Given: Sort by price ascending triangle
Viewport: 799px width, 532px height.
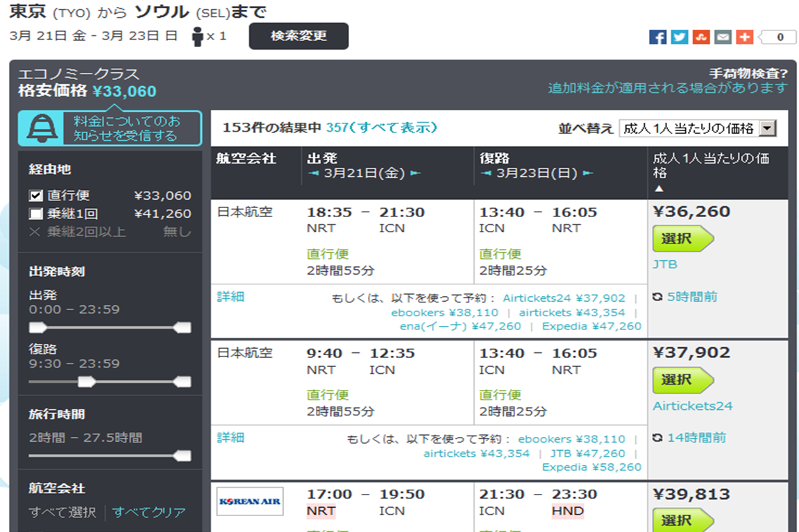Looking at the screenshot, I should [x=659, y=189].
